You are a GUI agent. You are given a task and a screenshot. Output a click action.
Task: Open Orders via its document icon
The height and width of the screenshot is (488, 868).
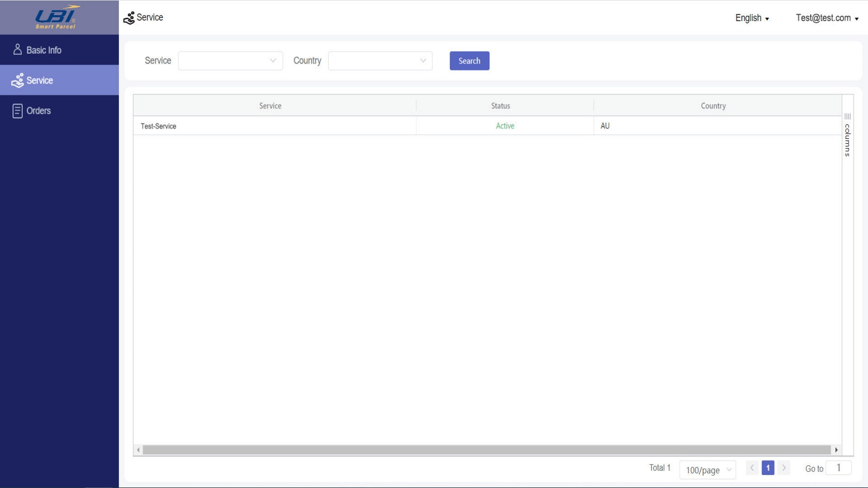click(x=17, y=111)
